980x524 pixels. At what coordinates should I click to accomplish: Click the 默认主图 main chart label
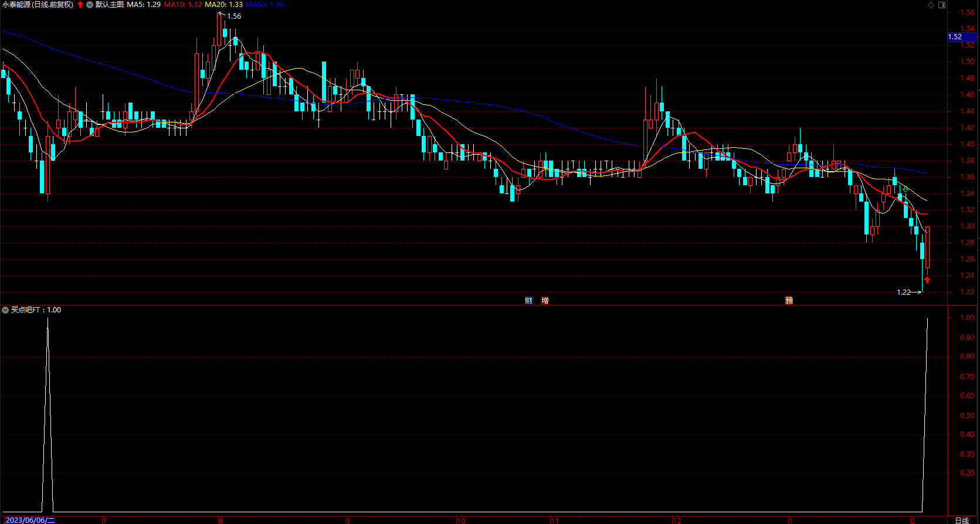click(110, 5)
